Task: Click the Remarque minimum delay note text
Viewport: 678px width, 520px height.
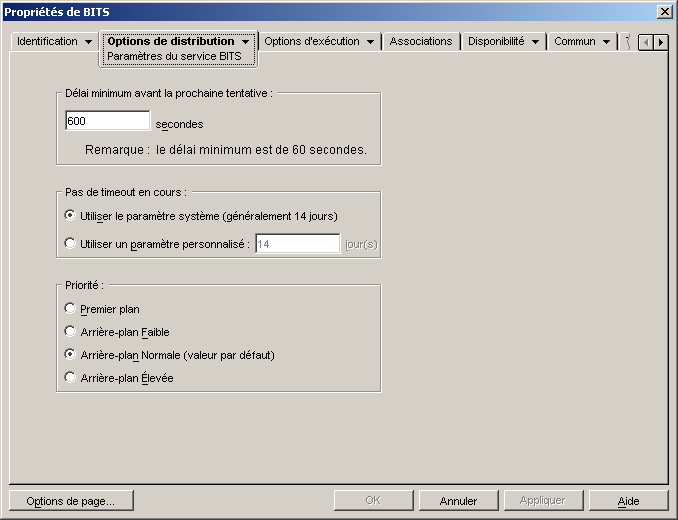Action: (226, 150)
